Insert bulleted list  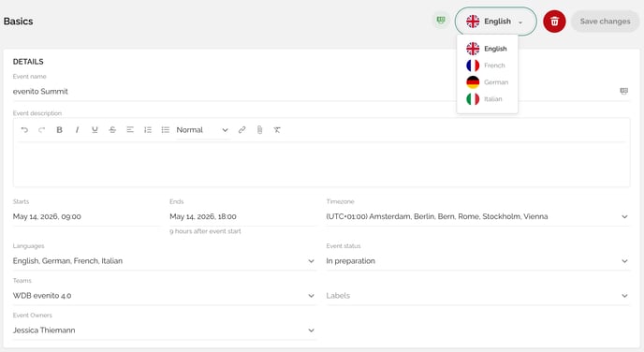pos(166,130)
